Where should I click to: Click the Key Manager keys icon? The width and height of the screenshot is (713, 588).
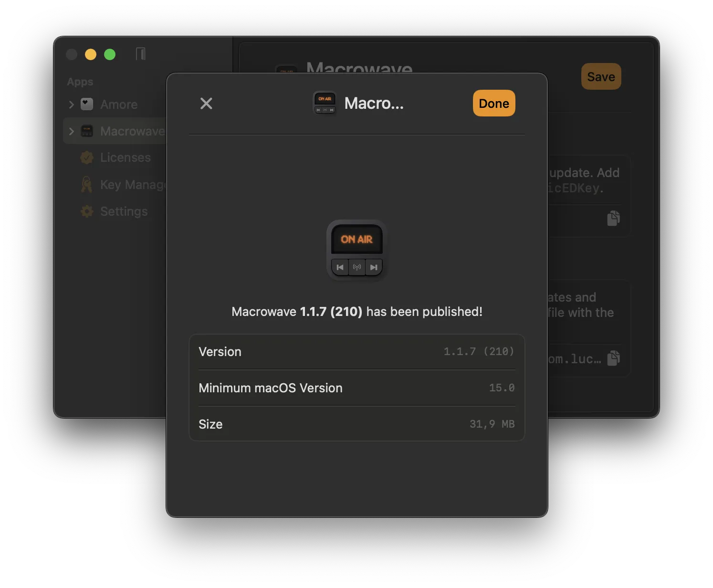[87, 185]
